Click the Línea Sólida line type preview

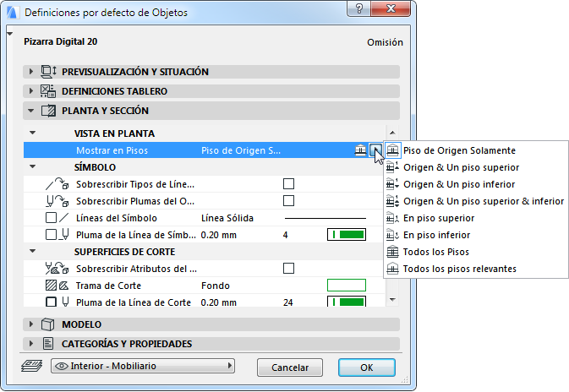[326, 218]
